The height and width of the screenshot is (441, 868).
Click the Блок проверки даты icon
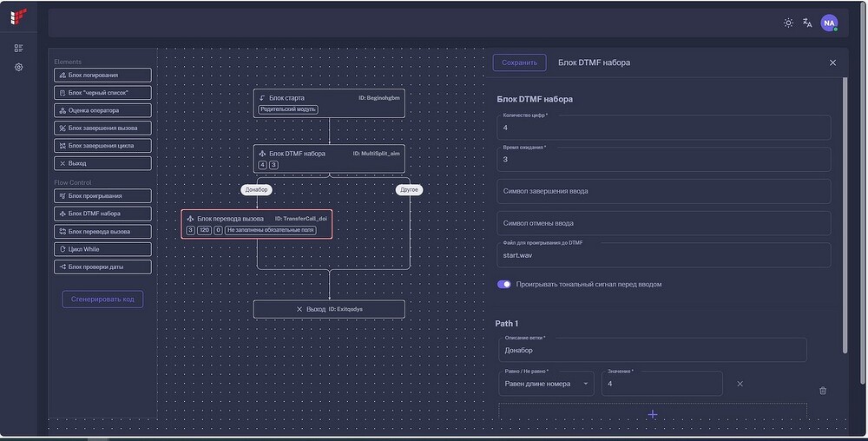coord(62,267)
